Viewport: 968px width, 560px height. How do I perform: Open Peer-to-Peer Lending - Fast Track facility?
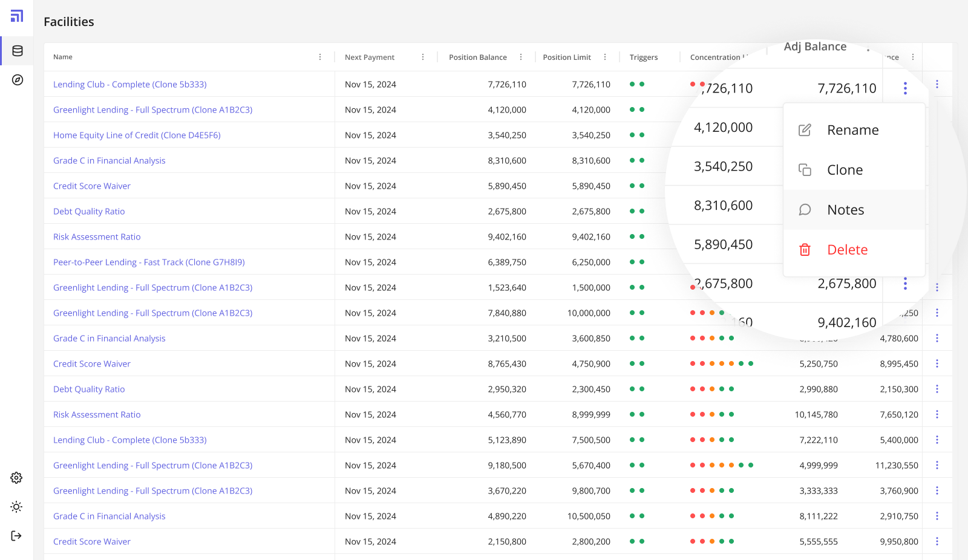click(x=149, y=262)
